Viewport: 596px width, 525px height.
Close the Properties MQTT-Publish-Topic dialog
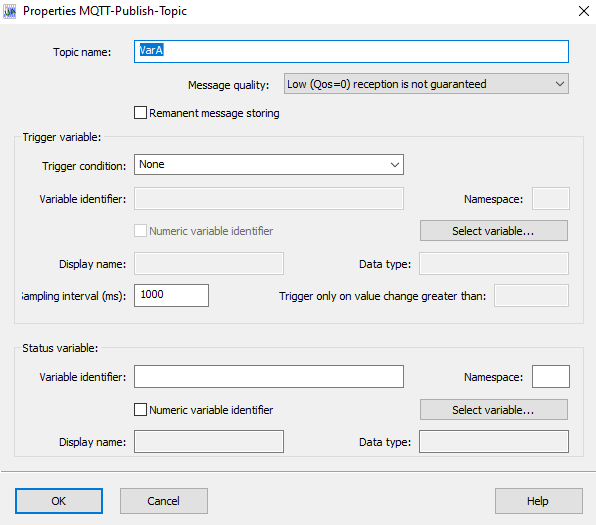point(583,11)
